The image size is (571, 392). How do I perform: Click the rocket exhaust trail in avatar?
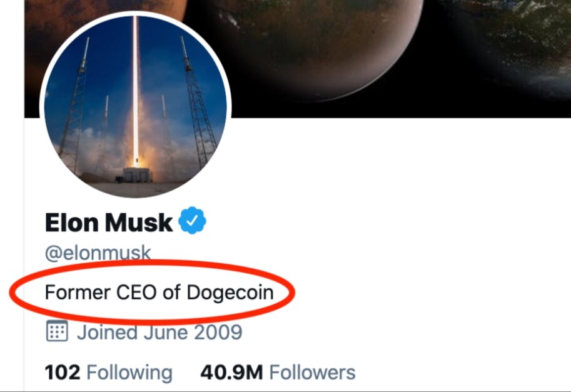[x=136, y=91]
